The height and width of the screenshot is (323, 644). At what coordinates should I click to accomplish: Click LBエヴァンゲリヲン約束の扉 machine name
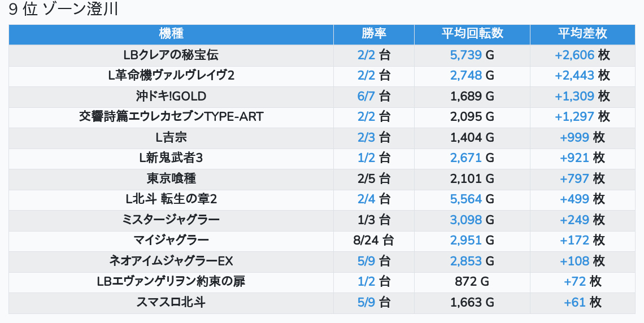(x=171, y=282)
